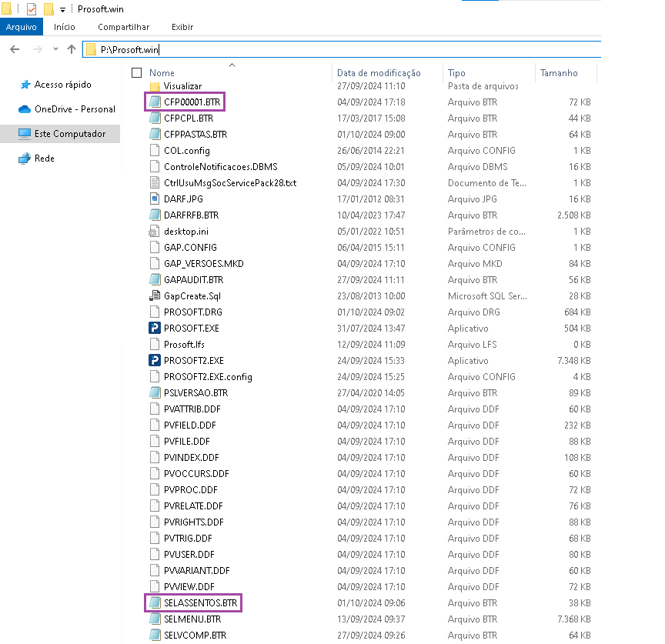Viewport: 665px width, 644px height.
Task: Select the PVFIELD.DDF file name
Action: [x=189, y=425]
